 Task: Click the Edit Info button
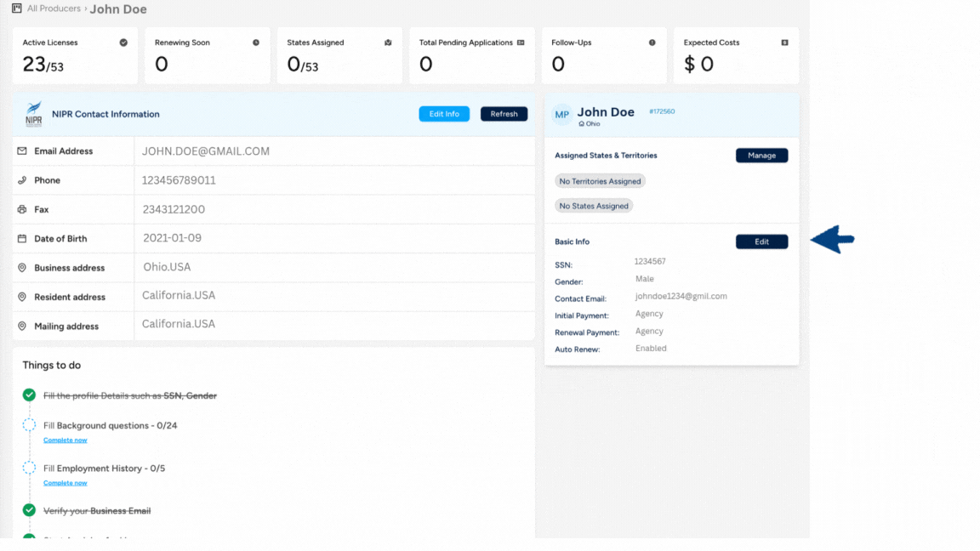444,113
